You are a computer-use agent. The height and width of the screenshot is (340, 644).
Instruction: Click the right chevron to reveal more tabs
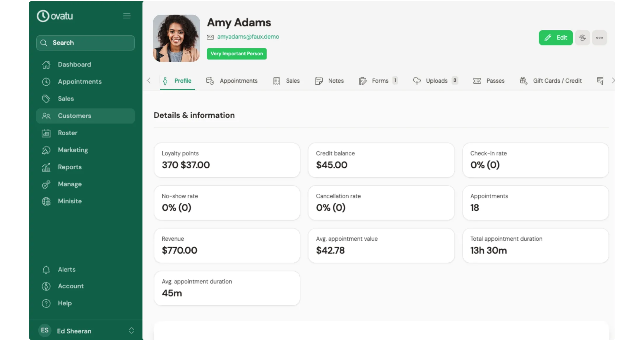[x=613, y=81]
